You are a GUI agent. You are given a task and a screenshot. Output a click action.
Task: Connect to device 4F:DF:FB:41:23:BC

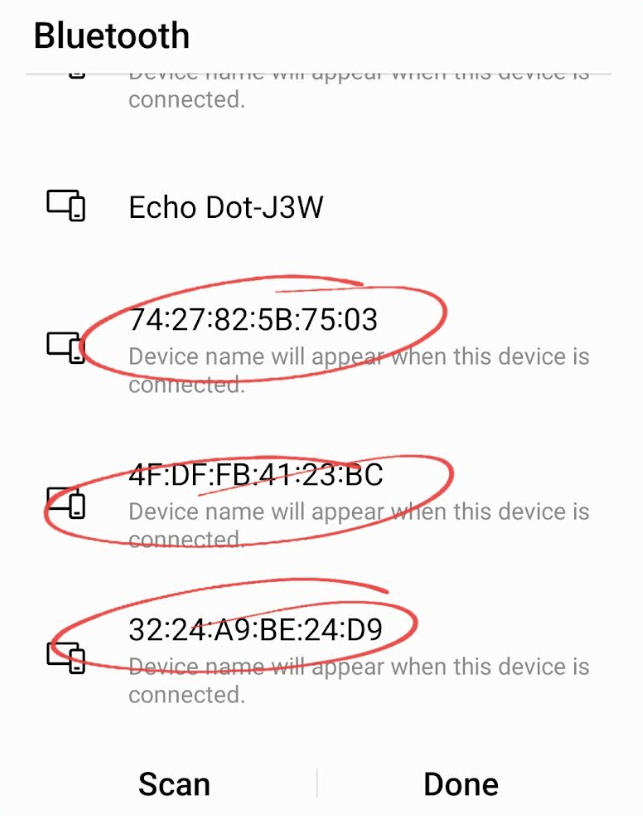(256, 474)
